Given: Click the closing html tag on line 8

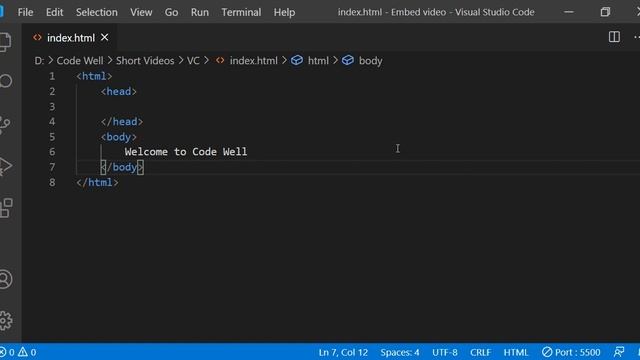Looking at the screenshot, I should point(98,182).
